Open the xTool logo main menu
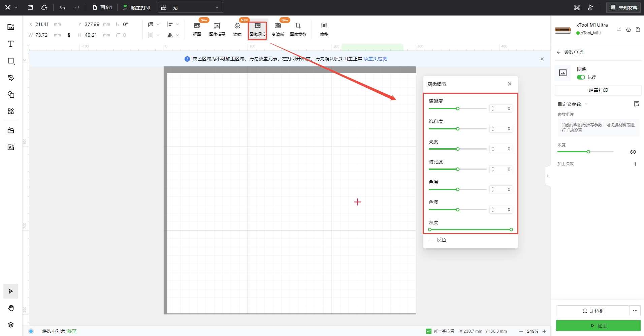 (x=11, y=7)
